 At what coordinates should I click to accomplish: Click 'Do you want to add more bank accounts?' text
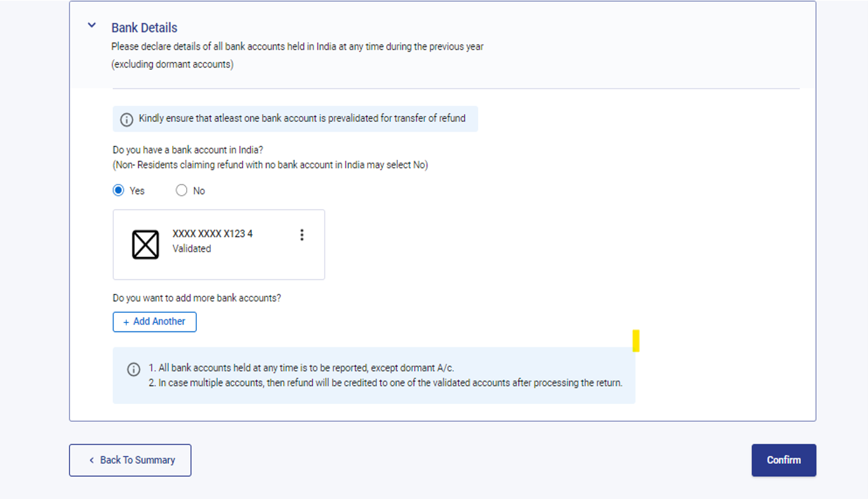(x=197, y=298)
